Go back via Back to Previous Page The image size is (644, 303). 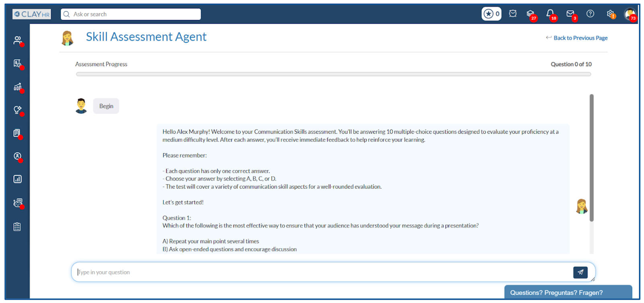pos(577,38)
